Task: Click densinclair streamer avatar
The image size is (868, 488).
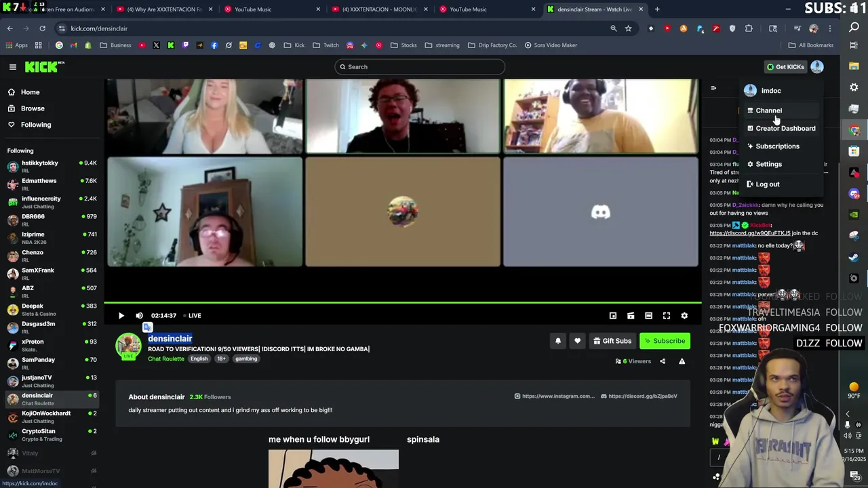Action: [x=128, y=346]
